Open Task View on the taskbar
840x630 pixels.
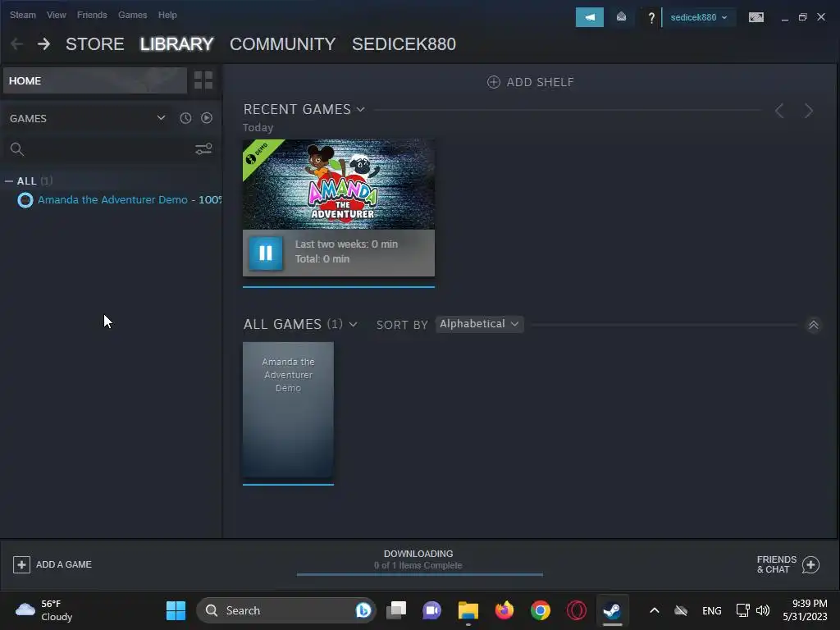[396, 610]
